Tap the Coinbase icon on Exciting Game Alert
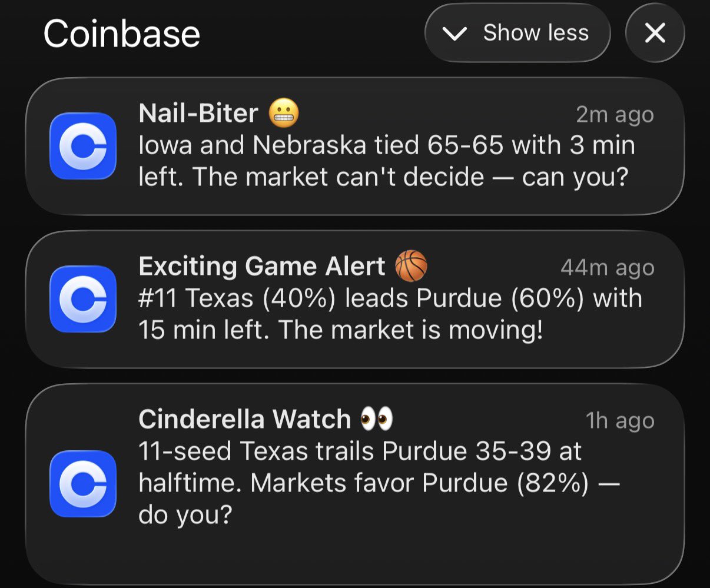The height and width of the screenshot is (588, 710). (x=83, y=298)
